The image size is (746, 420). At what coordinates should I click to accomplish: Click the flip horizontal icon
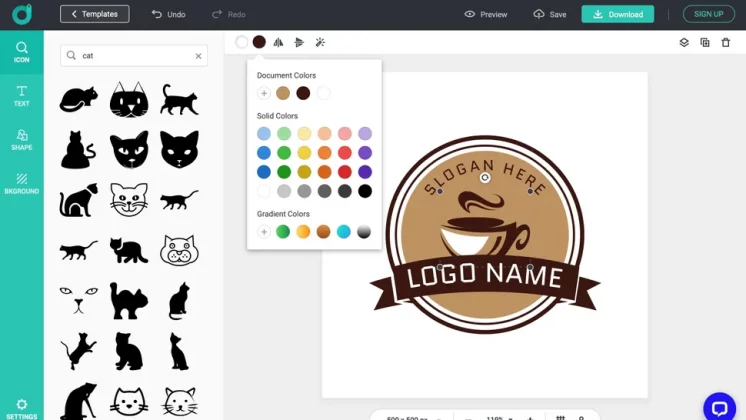click(x=279, y=42)
